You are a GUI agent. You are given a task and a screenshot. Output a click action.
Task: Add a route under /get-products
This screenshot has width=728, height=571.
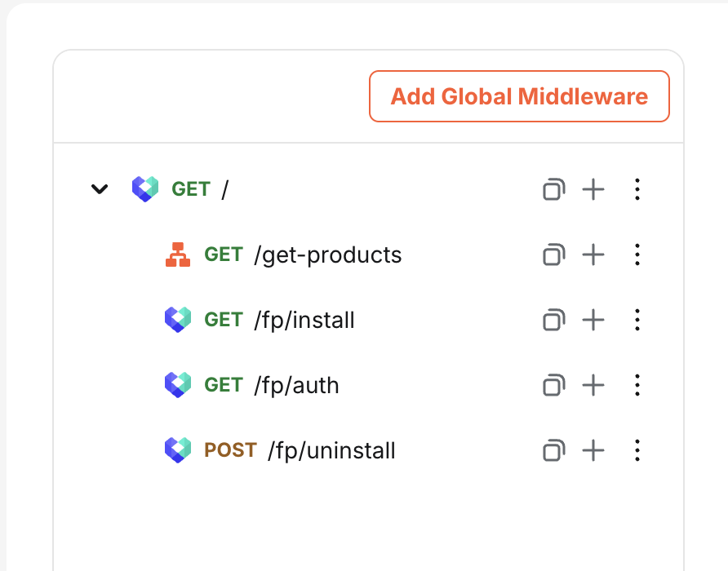click(593, 255)
